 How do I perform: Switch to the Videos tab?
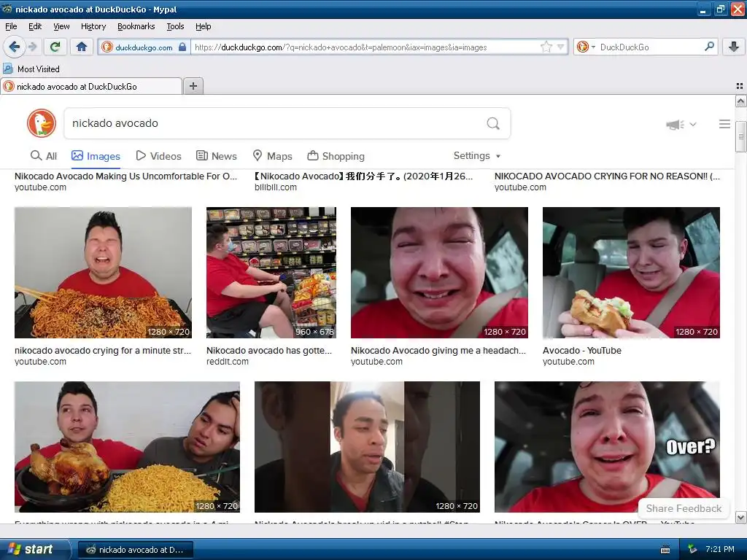pos(158,156)
